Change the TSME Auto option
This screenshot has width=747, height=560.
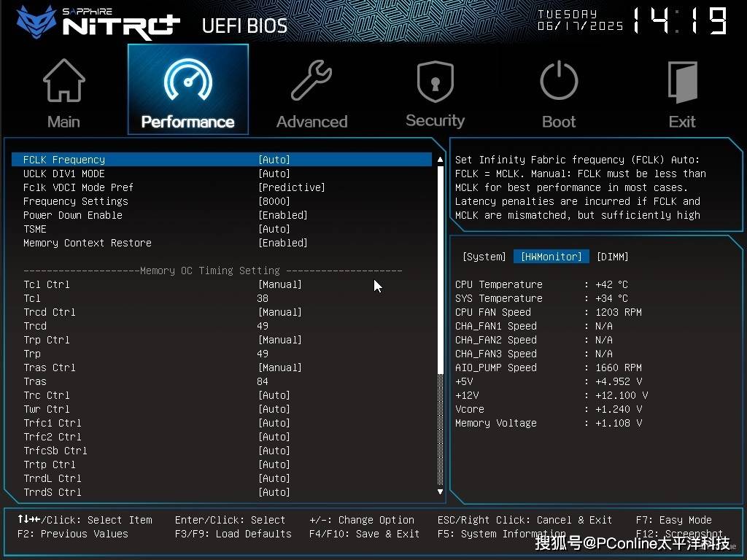[x=274, y=229]
